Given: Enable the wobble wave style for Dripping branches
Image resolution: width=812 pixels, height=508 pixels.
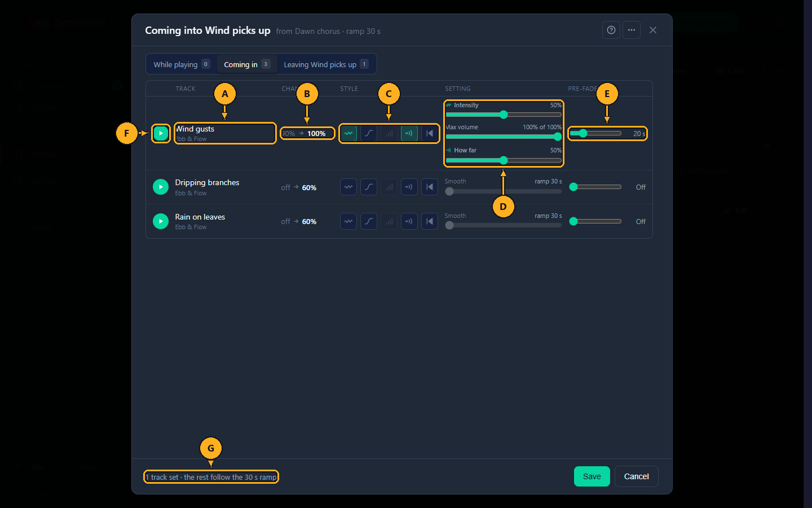Looking at the screenshot, I should point(348,187).
